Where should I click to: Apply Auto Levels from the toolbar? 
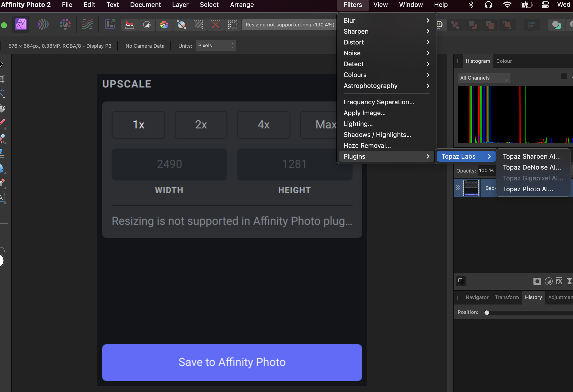click(129, 25)
